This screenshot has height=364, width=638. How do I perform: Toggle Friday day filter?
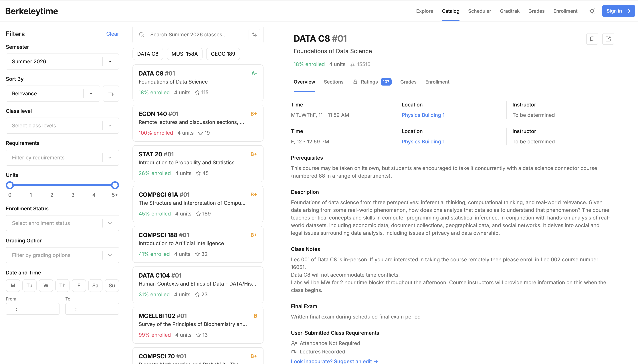coord(79,286)
